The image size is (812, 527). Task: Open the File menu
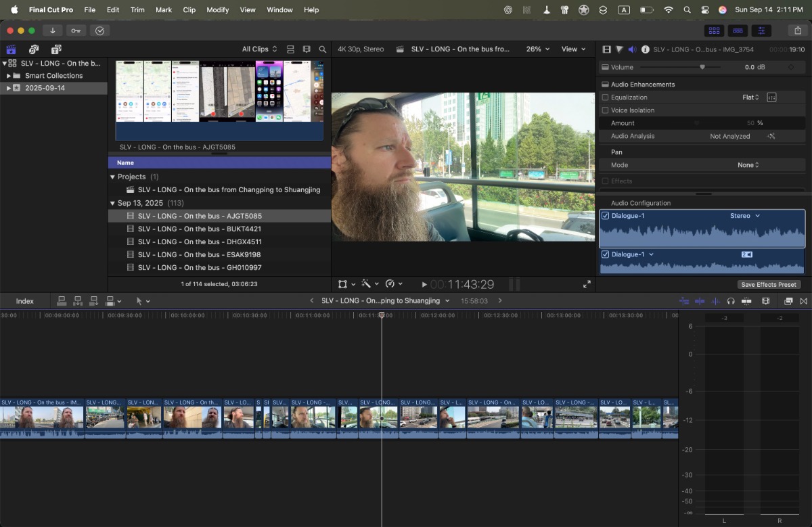coord(90,10)
